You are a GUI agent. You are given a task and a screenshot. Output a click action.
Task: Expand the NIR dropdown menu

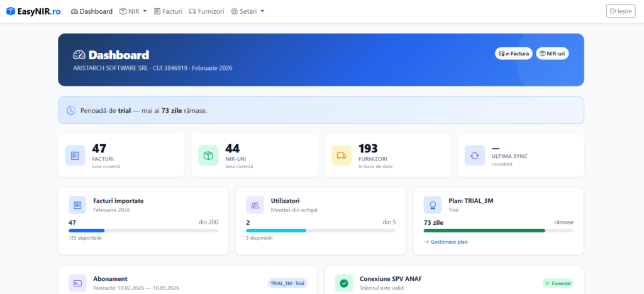[133, 11]
